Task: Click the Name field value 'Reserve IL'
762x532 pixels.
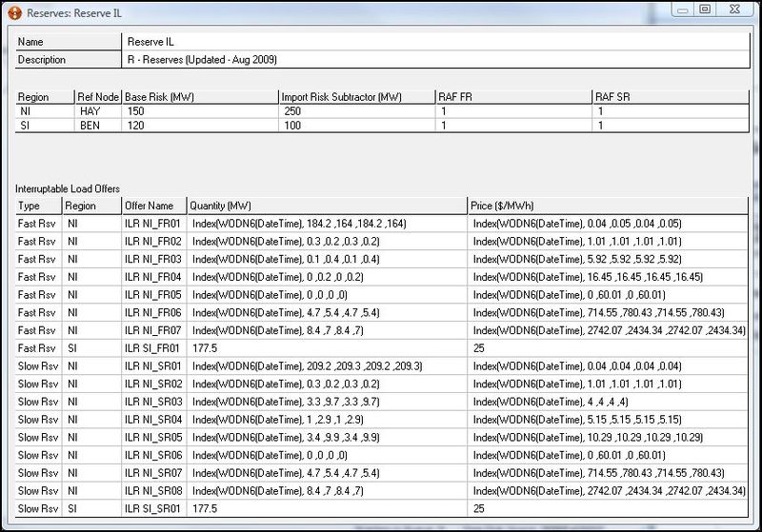Action: click(x=435, y=42)
